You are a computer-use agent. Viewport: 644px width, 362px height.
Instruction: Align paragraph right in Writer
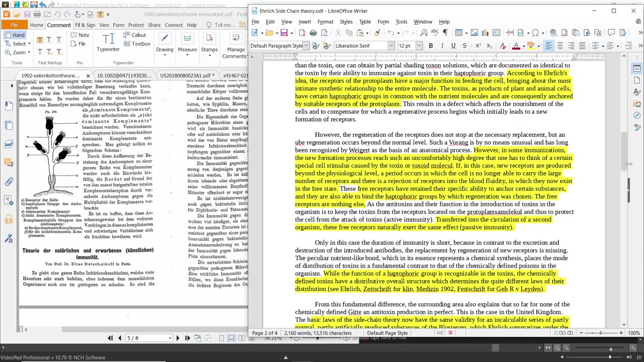click(571, 46)
